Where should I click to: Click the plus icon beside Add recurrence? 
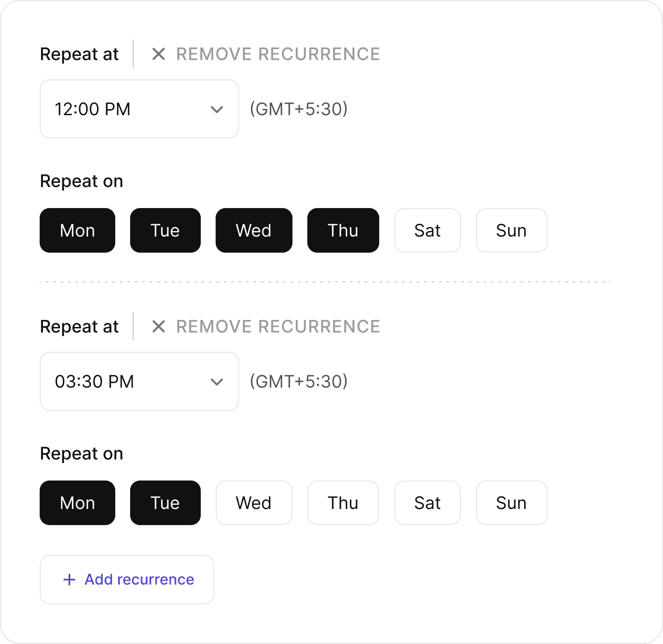(69, 580)
